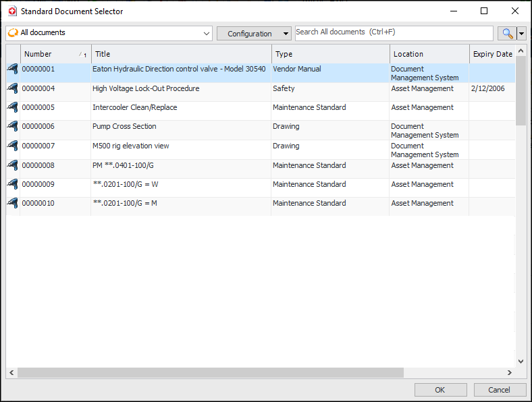The width and height of the screenshot is (532, 402).
Task: Click title Intercooler Clean/Replace
Action: [x=135, y=107]
